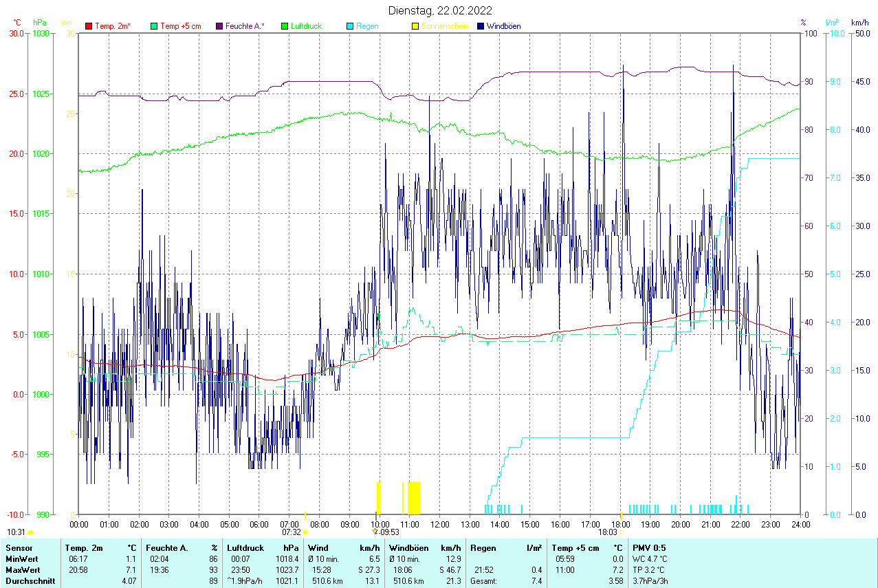The width and height of the screenshot is (878, 588).
Task: Click the 'Windböen' legend label
Action: pyautogui.click(x=504, y=26)
